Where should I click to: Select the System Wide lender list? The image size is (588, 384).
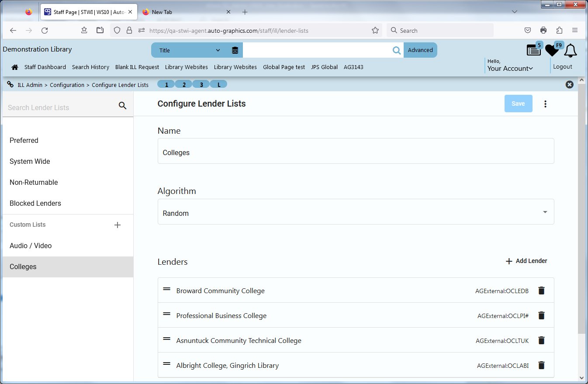pyautogui.click(x=68, y=161)
